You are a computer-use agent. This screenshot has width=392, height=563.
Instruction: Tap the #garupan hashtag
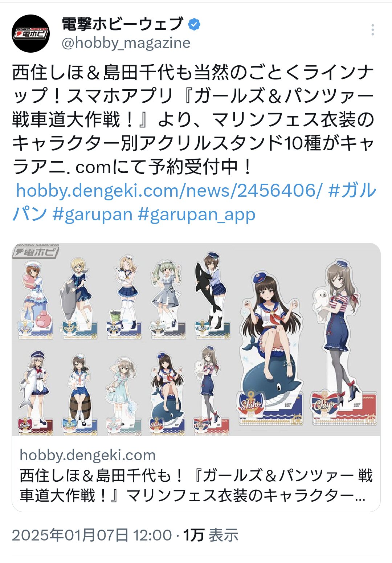(x=92, y=214)
